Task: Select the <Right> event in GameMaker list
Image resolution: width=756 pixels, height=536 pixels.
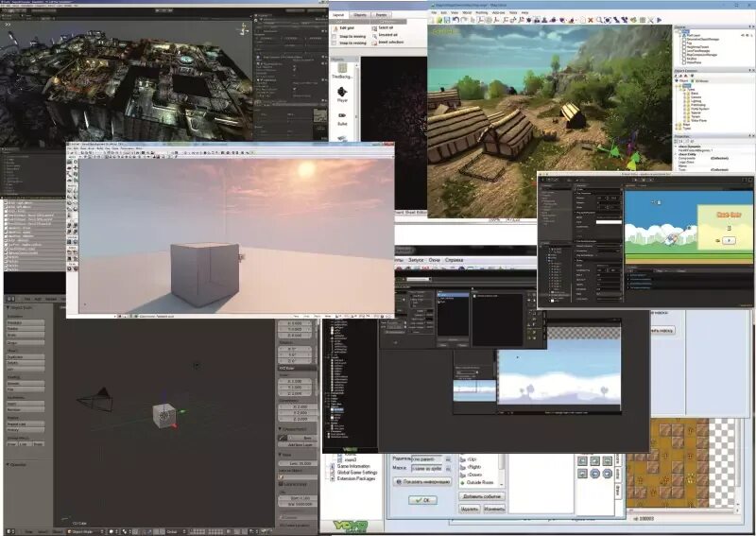Action: 474,467
